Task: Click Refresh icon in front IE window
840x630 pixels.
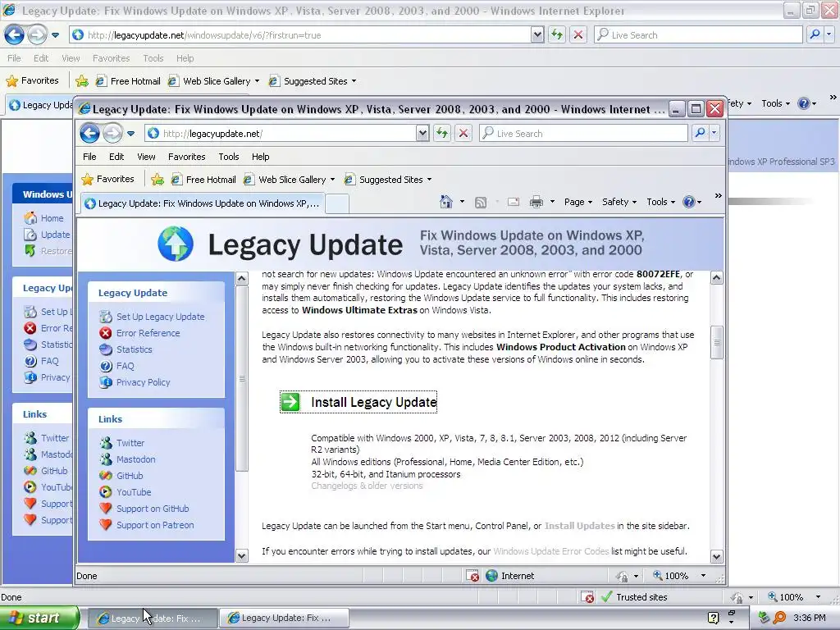Action: (442, 134)
